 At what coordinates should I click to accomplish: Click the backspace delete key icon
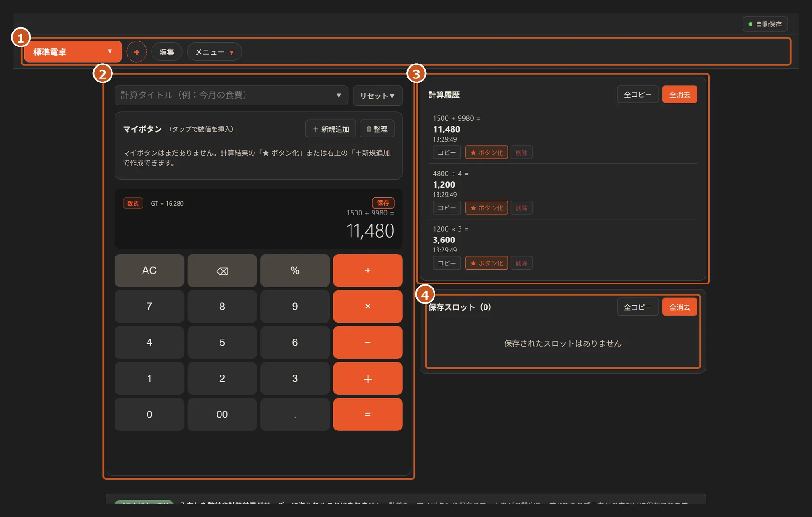pyautogui.click(x=222, y=270)
